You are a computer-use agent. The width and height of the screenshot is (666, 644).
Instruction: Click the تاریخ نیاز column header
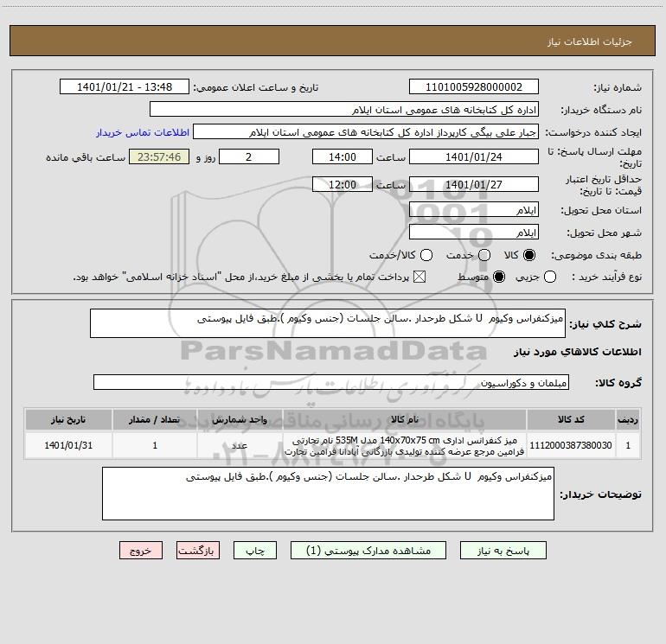point(68,419)
